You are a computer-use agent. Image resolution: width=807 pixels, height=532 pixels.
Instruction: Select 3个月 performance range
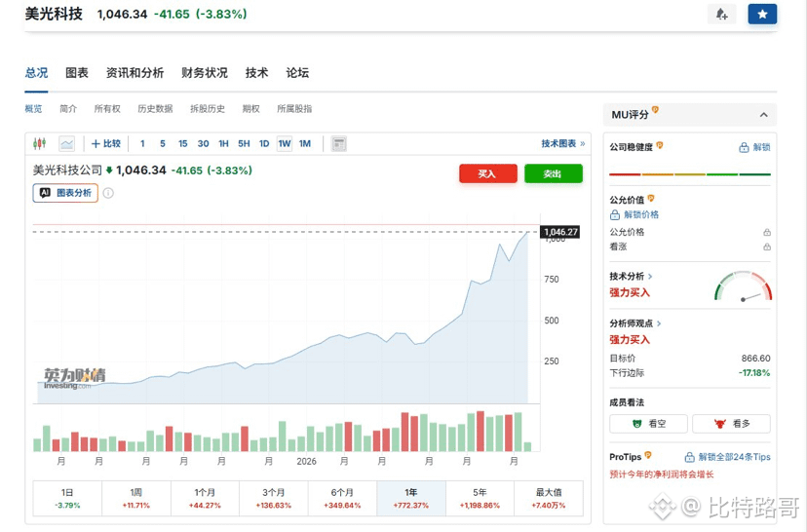(273, 498)
